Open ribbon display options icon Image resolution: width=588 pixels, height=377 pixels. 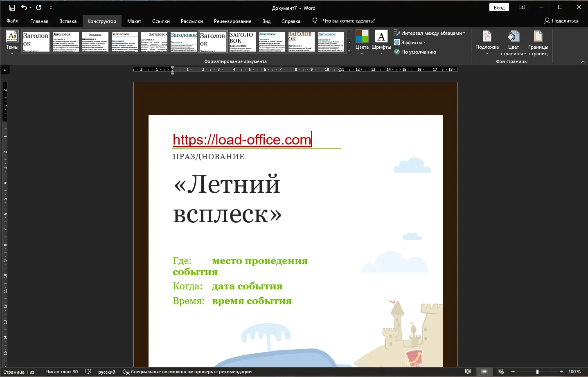coord(522,7)
